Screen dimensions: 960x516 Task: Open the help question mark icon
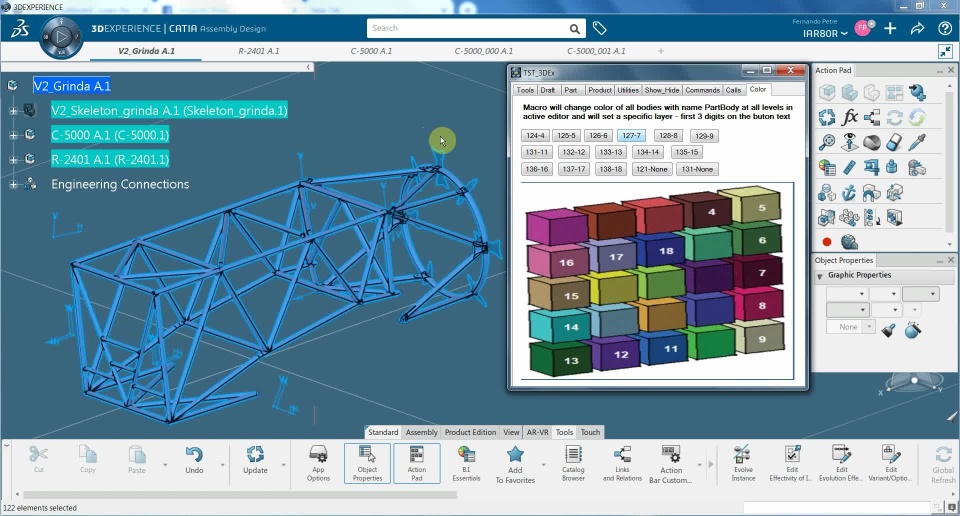pyautogui.click(x=945, y=28)
